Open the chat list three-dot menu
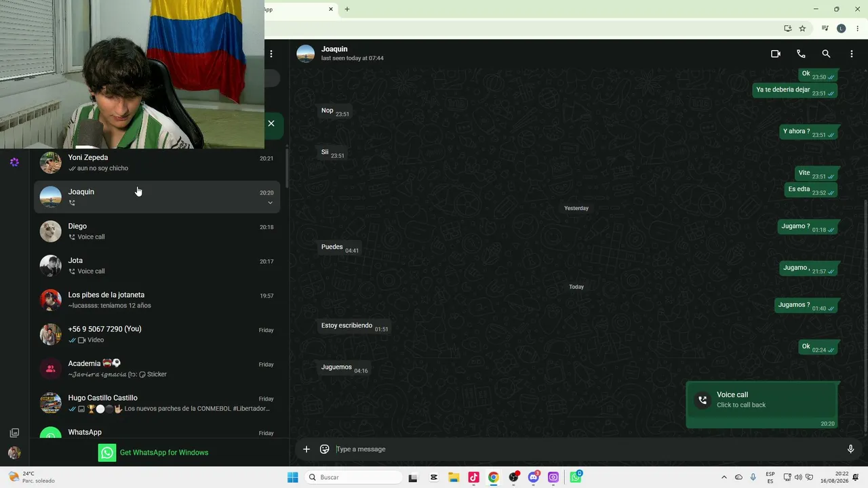The width and height of the screenshot is (868, 488). click(271, 54)
